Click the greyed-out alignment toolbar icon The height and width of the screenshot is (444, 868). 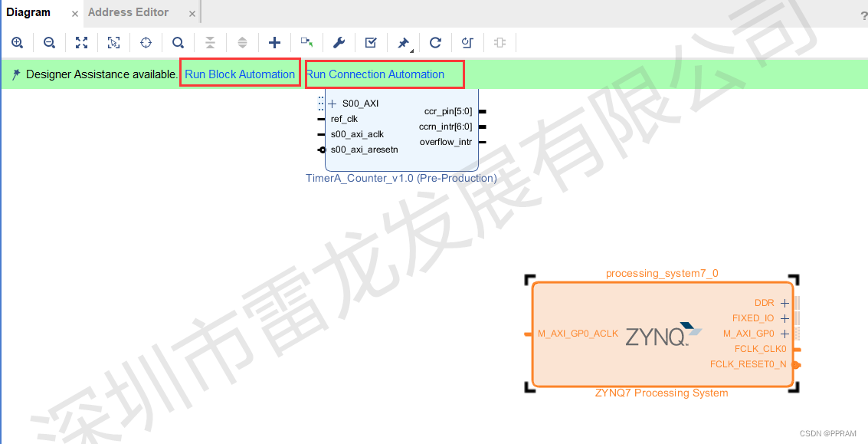pos(500,43)
